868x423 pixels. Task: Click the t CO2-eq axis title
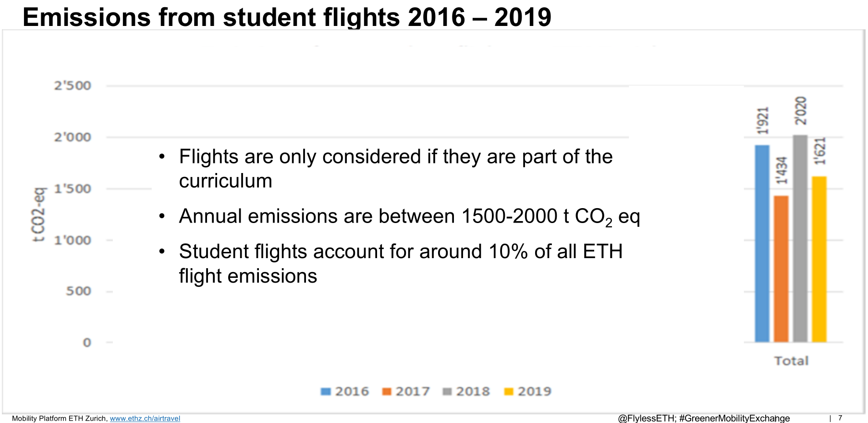click(39, 214)
